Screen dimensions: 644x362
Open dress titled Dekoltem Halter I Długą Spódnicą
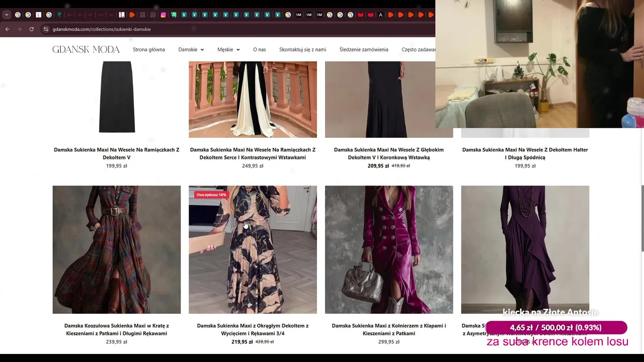pyautogui.click(x=525, y=153)
